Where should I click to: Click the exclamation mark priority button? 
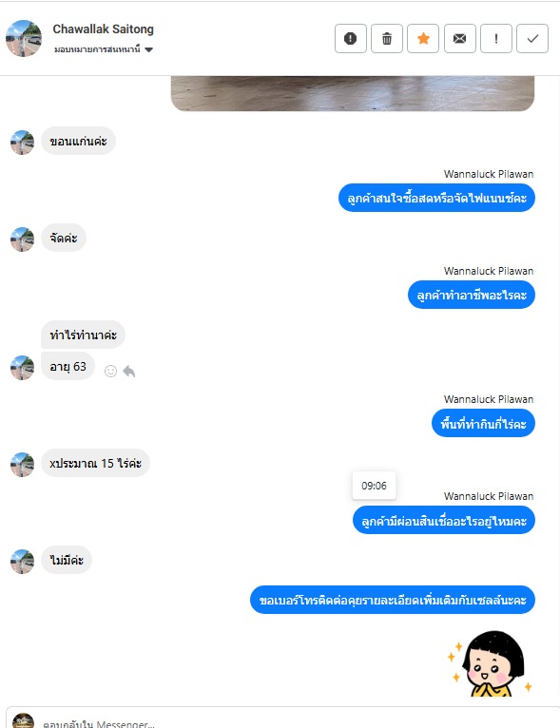point(496,39)
